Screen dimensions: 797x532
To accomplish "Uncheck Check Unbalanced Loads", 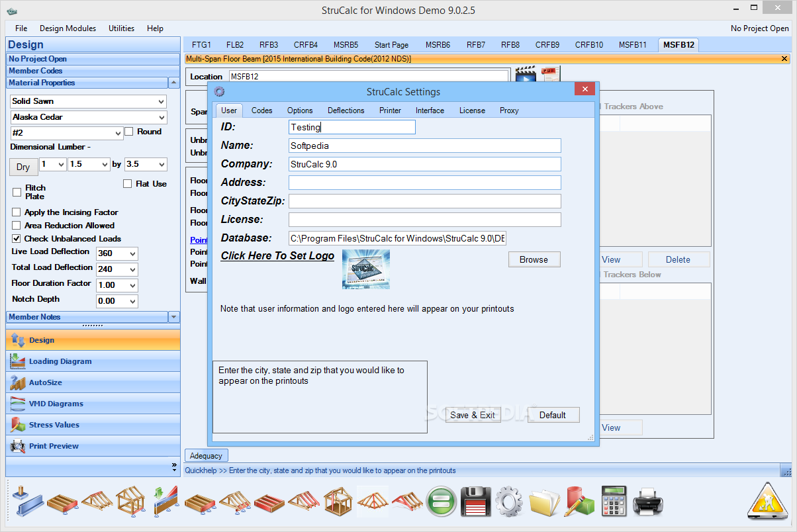I will (x=17, y=239).
